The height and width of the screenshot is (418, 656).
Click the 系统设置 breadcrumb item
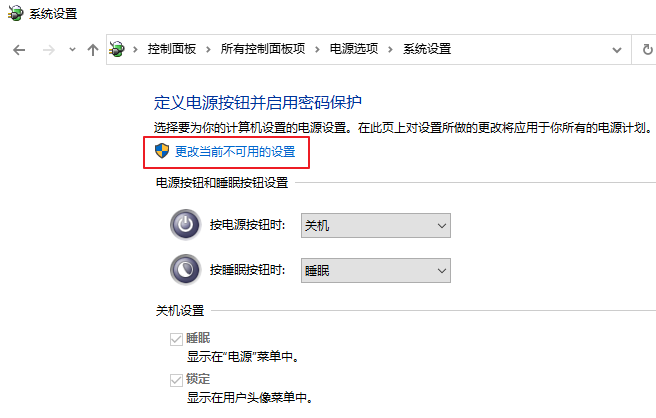(x=427, y=49)
